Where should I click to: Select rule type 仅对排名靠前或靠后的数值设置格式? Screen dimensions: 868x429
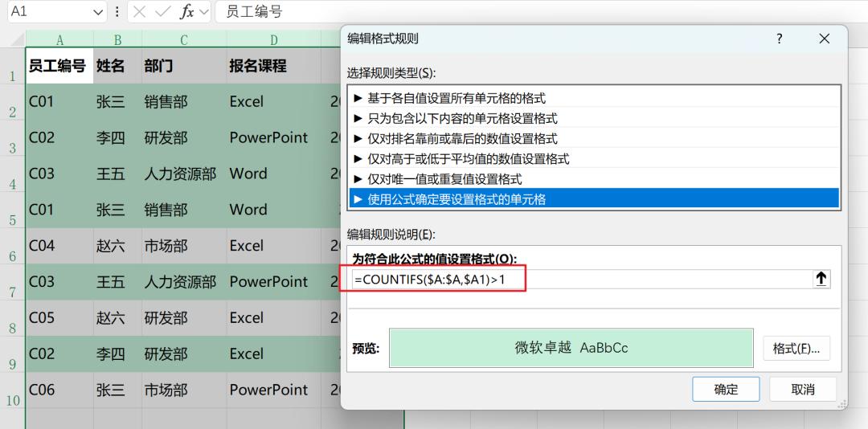click(x=594, y=138)
